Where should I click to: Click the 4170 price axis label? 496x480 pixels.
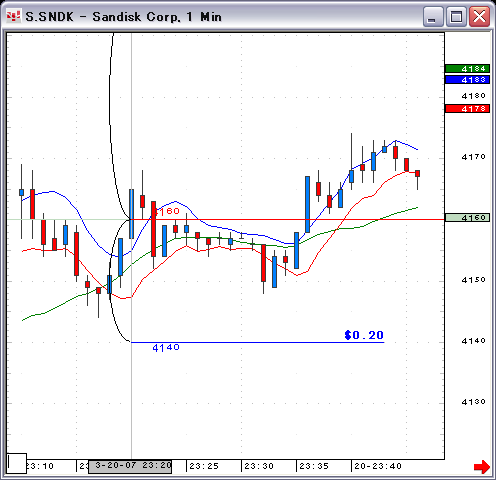(x=473, y=157)
